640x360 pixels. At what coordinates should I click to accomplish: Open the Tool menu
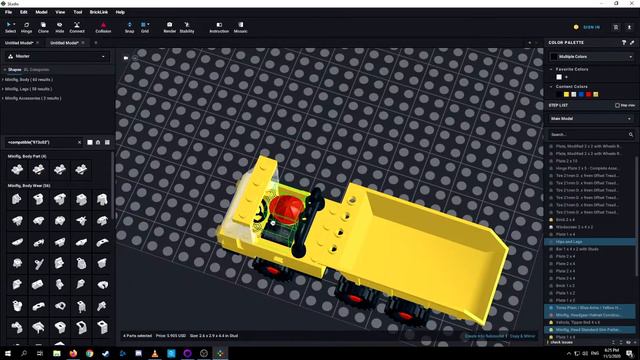point(78,12)
